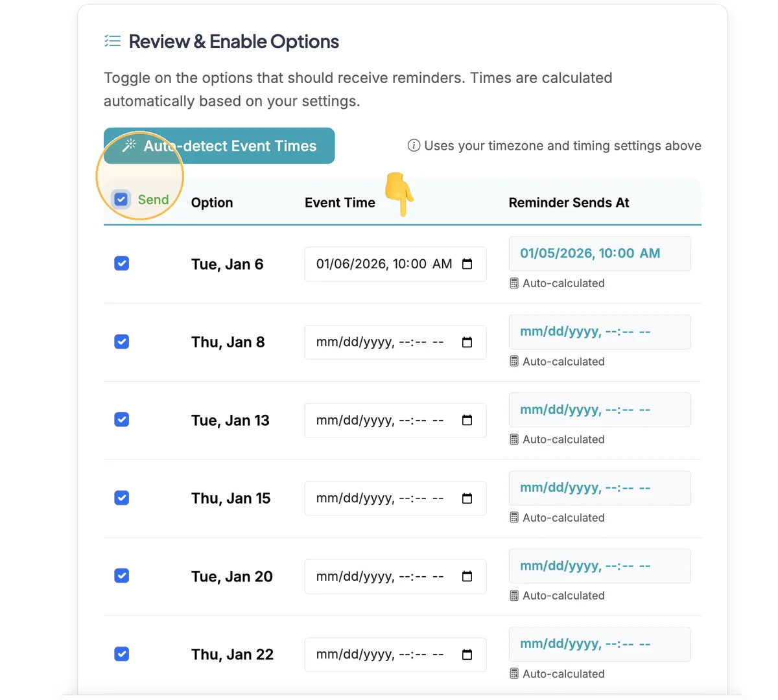Click the Tue, Jan 6 reminder sends field
Screen dimensions: 778x700
(x=600, y=253)
